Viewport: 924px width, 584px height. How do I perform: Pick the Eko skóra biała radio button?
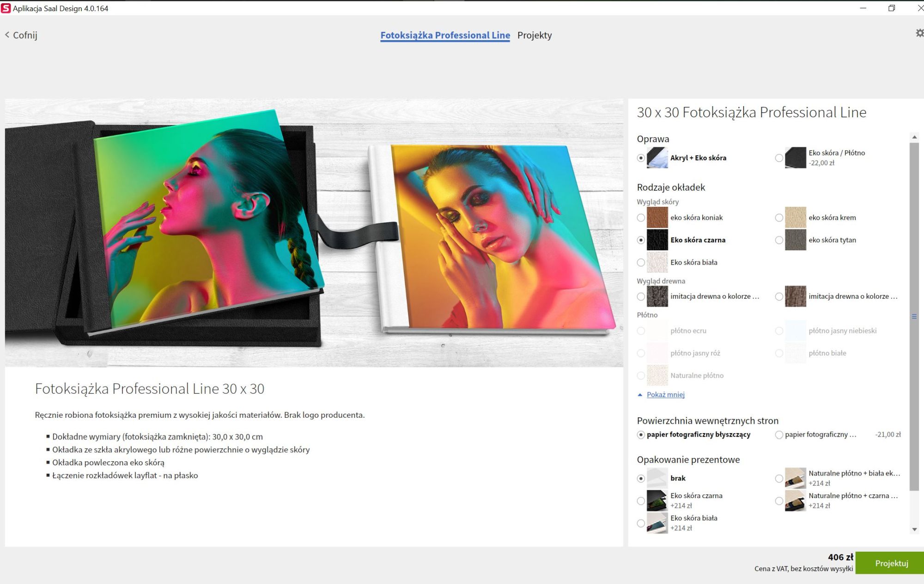click(x=641, y=262)
